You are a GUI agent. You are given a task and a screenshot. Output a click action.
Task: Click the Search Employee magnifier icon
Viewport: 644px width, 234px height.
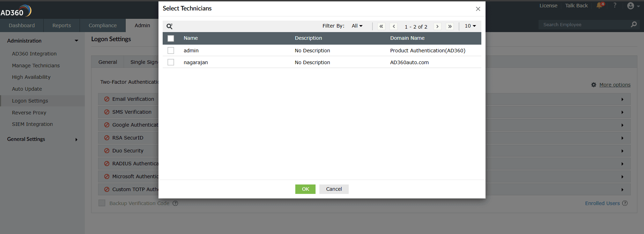pos(634,24)
